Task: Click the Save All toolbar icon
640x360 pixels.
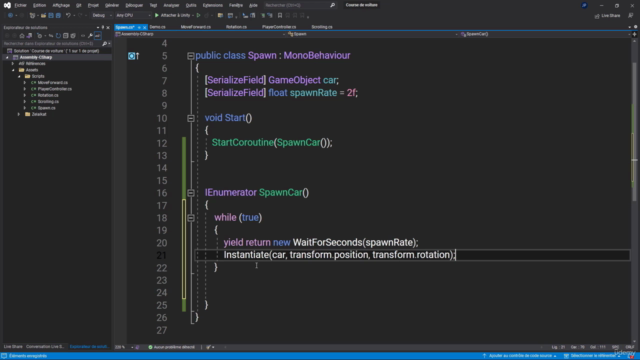Action: click(58, 16)
